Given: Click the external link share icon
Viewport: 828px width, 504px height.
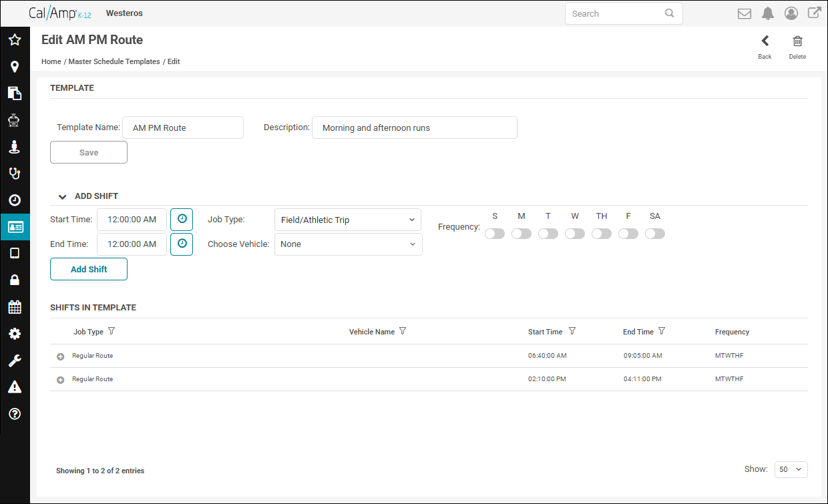Looking at the screenshot, I should [x=815, y=13].
